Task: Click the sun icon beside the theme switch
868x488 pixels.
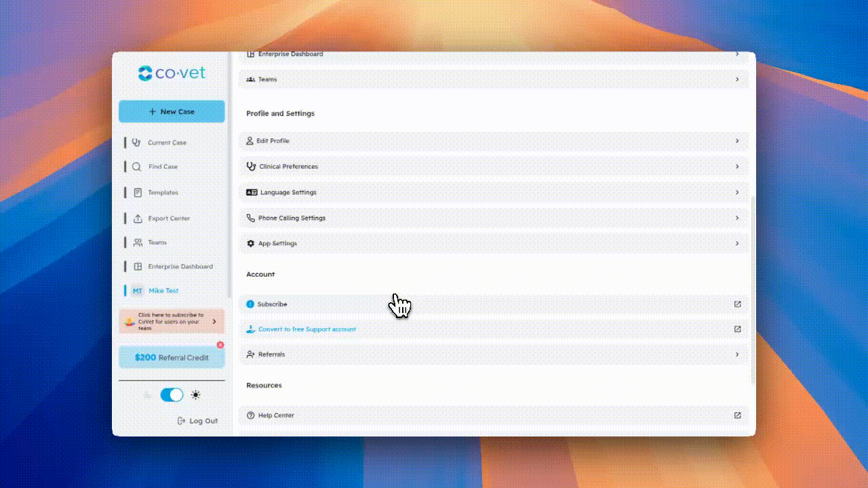Action: tap(195, 394)
